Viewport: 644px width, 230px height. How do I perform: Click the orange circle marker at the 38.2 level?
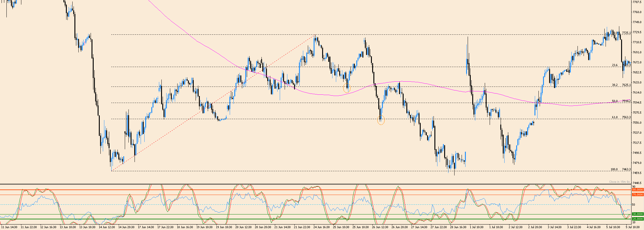(347, 88)
